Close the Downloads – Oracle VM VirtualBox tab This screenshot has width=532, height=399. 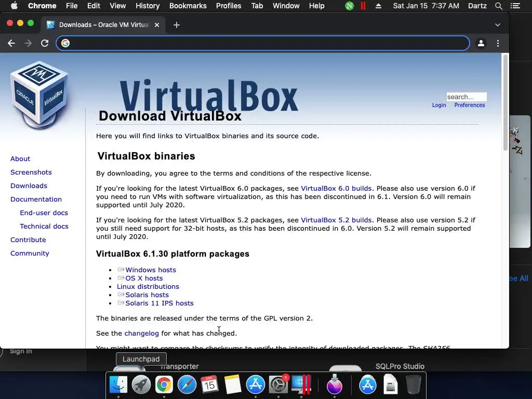(x=157, y=25)
